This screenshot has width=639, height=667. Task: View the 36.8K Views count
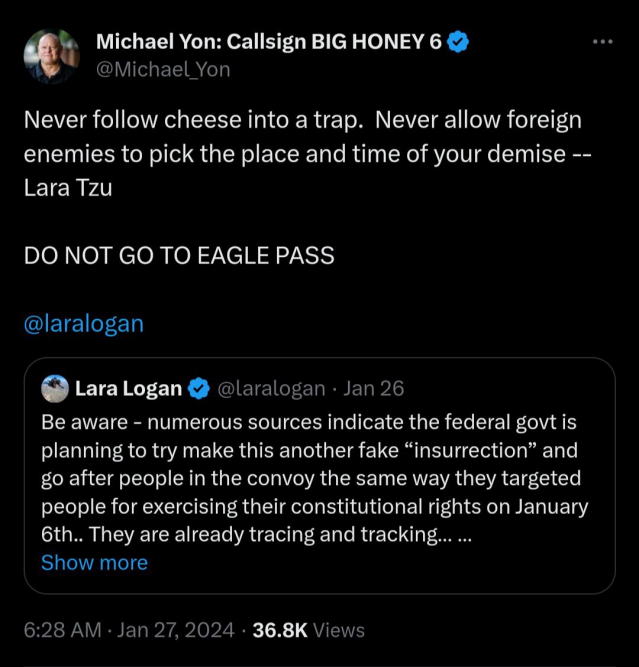(x=309, y=630)
